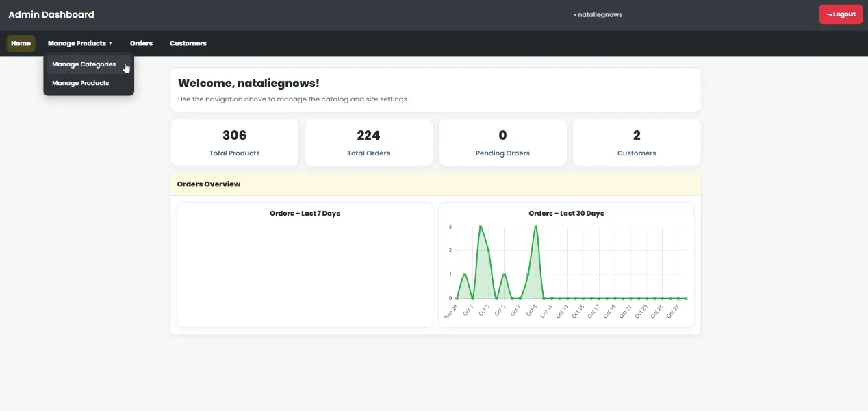Click the first peak data point at 3

click(x=481, y=227)
